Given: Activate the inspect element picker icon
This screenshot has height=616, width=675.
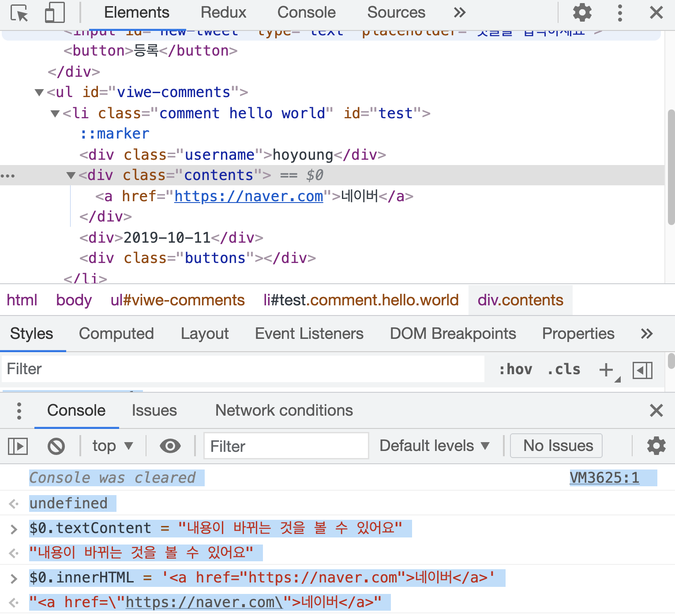Looking at the screenshot, I should click(x=19, y=13).
